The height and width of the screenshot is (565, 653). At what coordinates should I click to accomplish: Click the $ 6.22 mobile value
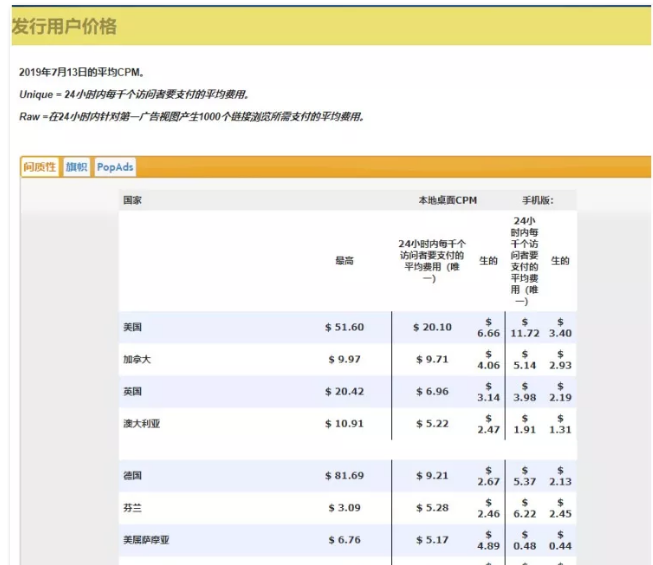tap(525, 508)
